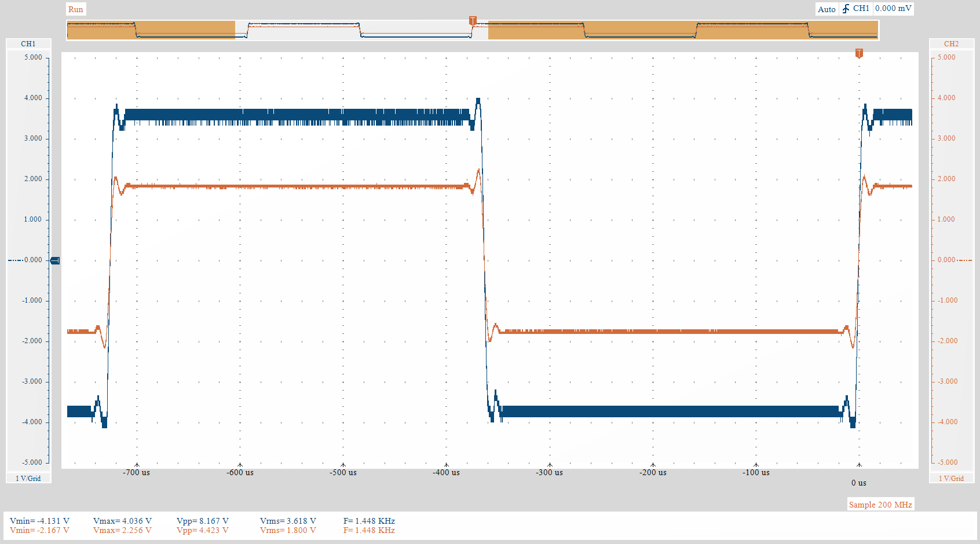This screenshot has height=544, width=980.
Task: Change the CH1 trigger source
Action: (x=861, y=9)
